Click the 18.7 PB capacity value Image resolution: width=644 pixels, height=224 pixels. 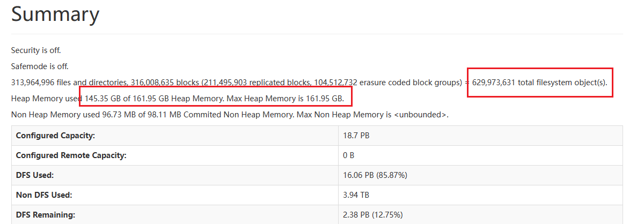tap(356, 136)
